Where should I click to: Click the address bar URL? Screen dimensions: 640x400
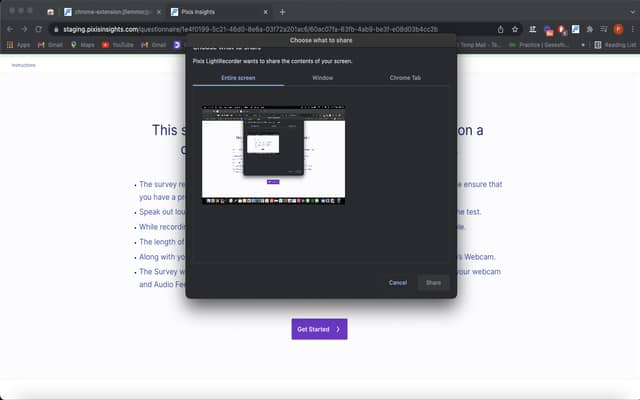tap(250, 29)
